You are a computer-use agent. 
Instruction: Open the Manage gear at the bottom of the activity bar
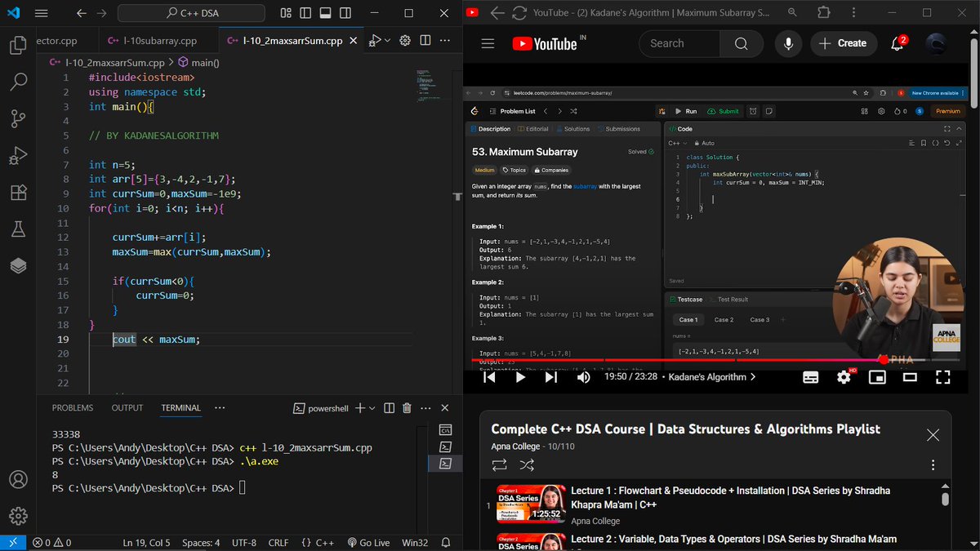click(18, 516)
